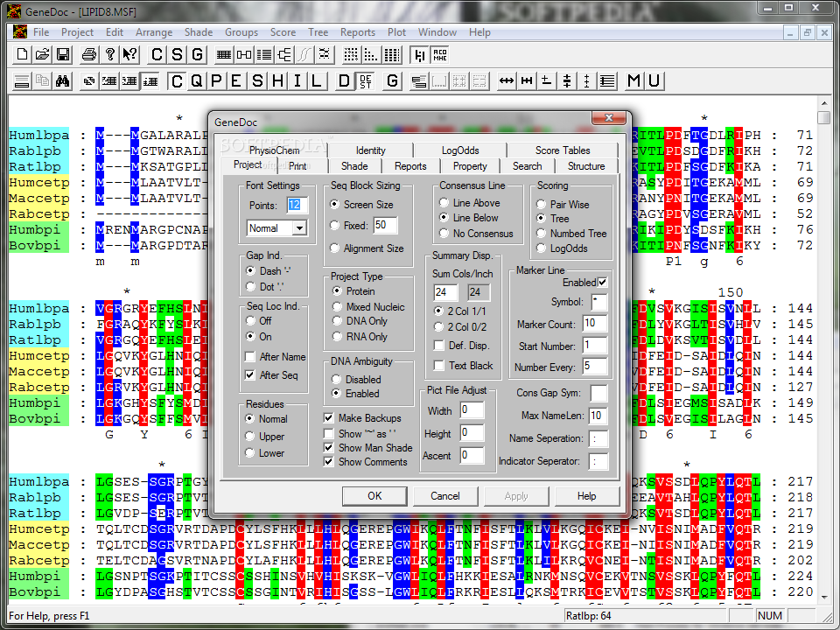Click the Marker Count field

[595, 324]
